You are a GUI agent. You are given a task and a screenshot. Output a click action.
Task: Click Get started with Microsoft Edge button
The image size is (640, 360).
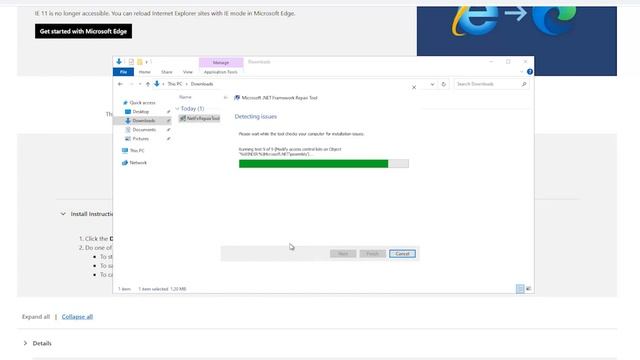click(83, 31)
